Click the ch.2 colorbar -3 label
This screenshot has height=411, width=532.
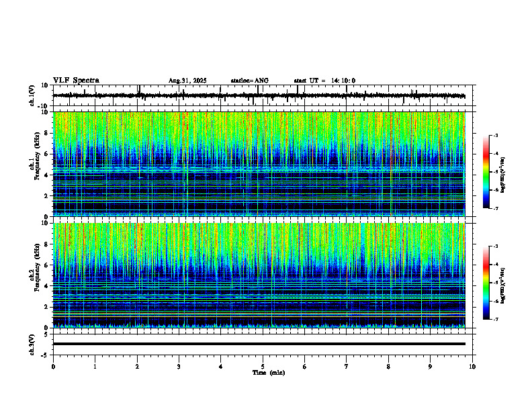click(495, 246)
